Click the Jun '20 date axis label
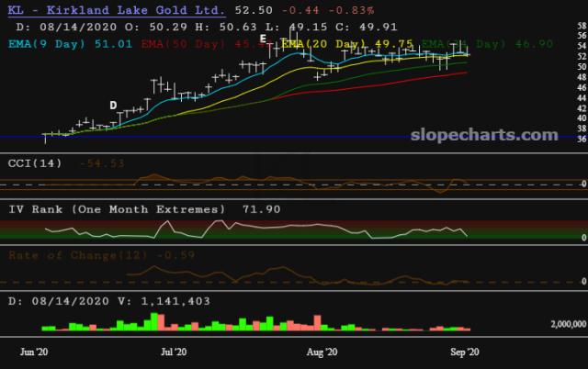 37,352
